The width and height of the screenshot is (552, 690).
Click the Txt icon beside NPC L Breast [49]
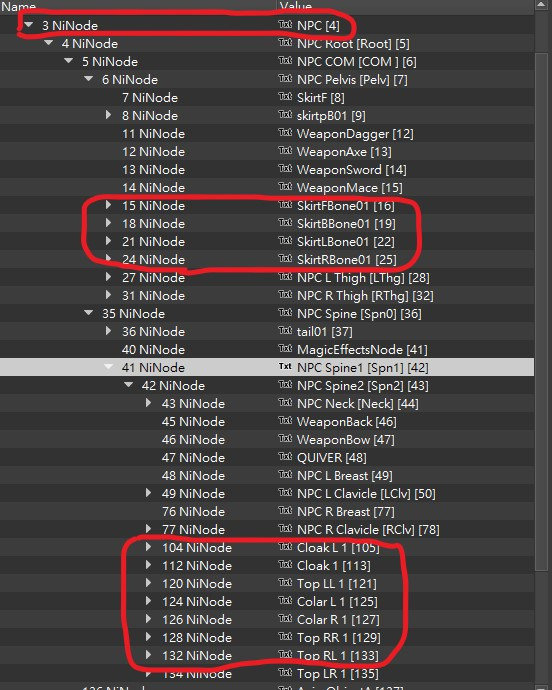coord(285,475)
